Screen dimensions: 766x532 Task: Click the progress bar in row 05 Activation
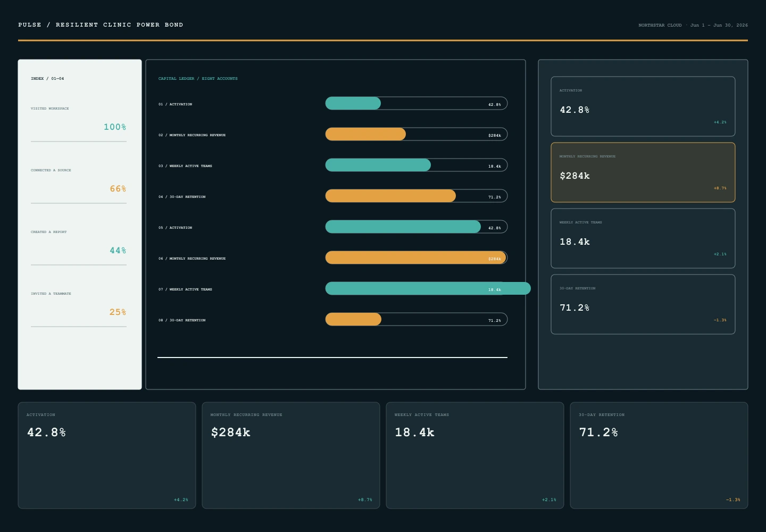coord(417,227)
